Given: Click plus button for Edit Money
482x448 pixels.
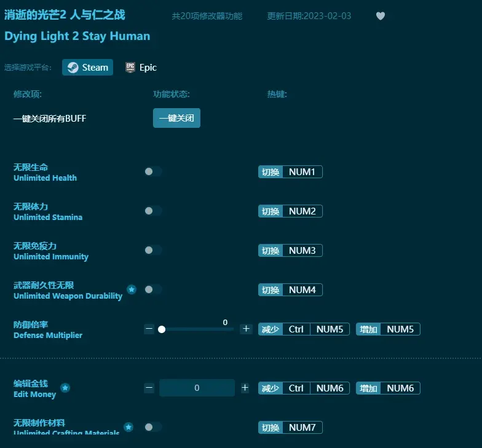Looking at the screenshot, I should pos(245,388).
